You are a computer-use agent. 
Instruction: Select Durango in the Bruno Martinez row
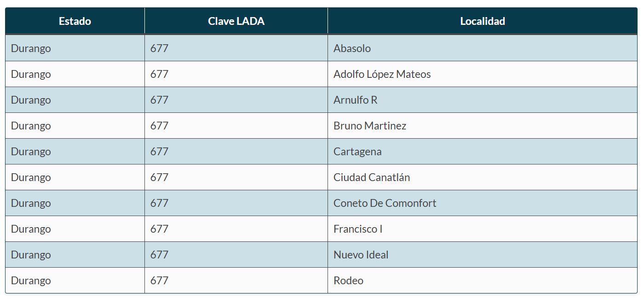point(31,126)
